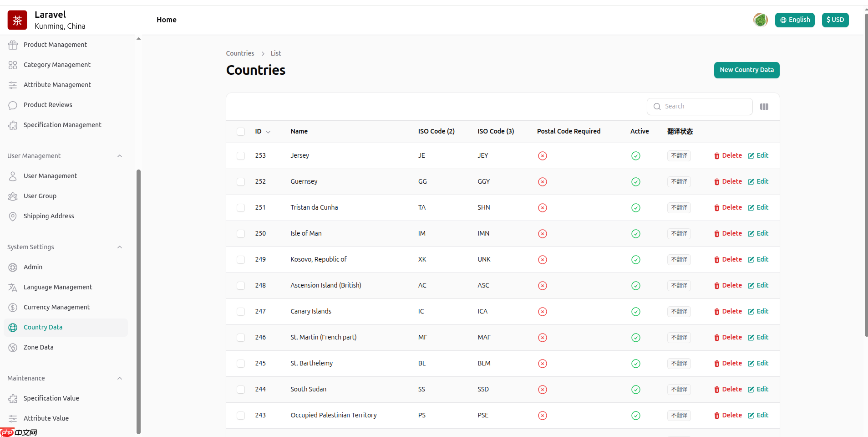
Task: Click the user avatar in the header
Action: click(760, 20)
